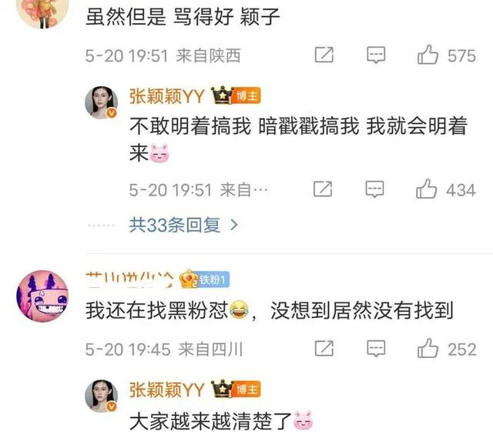Open second 张颖颖YY username above 大家越来越清楚了

167,389
